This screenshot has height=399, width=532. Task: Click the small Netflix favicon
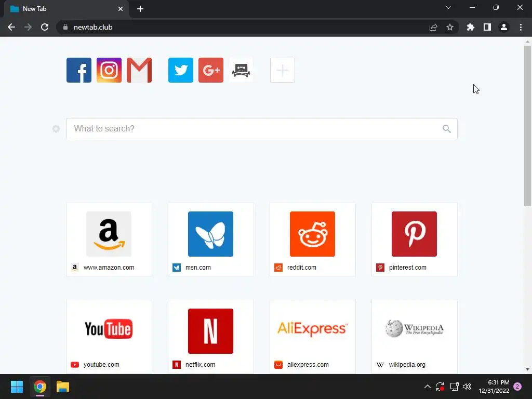point(177,364)
